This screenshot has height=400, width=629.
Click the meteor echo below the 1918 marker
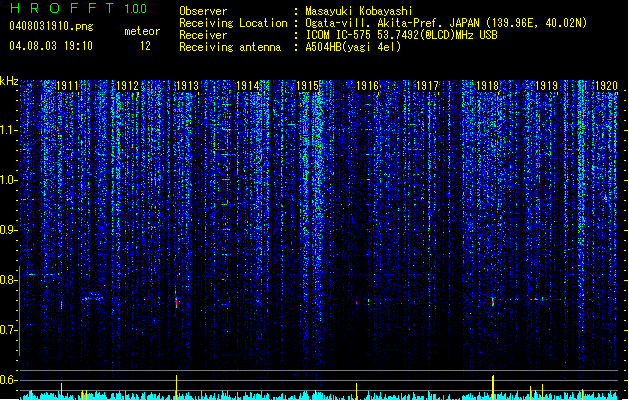point(493,301)
